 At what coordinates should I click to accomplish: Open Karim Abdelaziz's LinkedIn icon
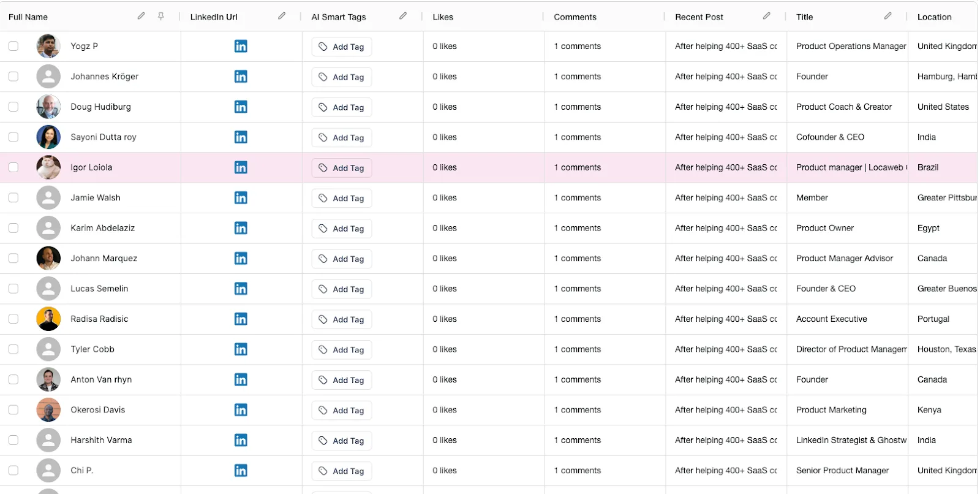point(241,228)
